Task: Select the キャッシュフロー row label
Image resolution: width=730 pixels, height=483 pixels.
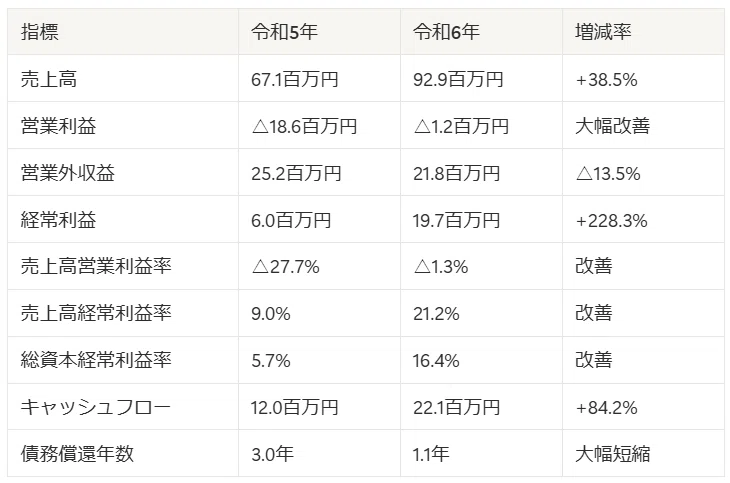Action: click(x=95, y=408)
